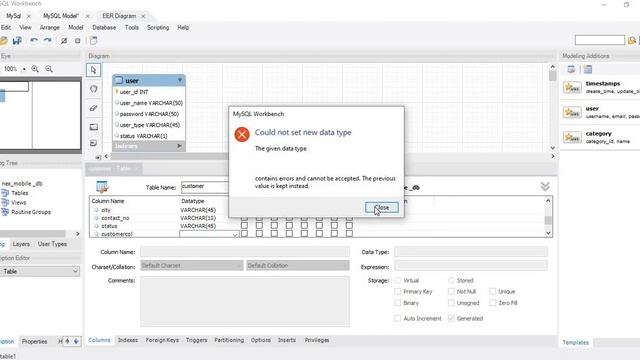Select the pointer arrow tool
640x360 pixels.
[93, 70]
